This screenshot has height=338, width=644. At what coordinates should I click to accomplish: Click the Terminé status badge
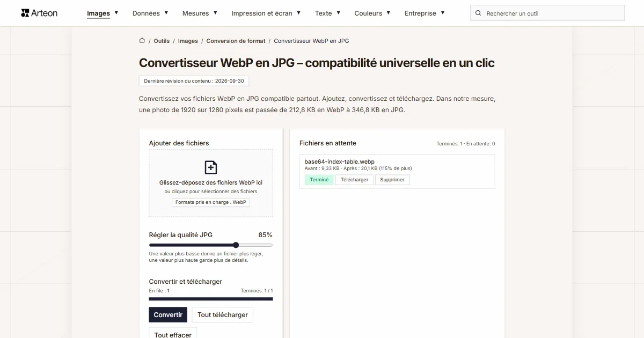(x=319, y=180)
